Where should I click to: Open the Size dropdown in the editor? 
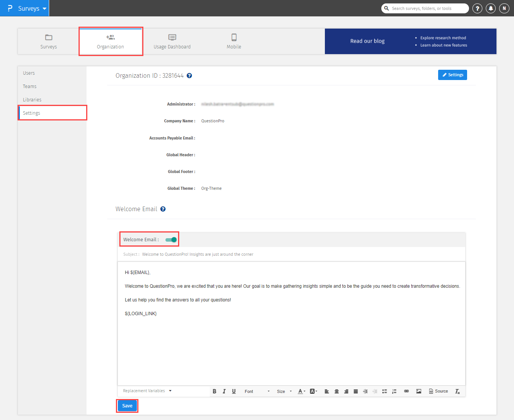point(284,391)
